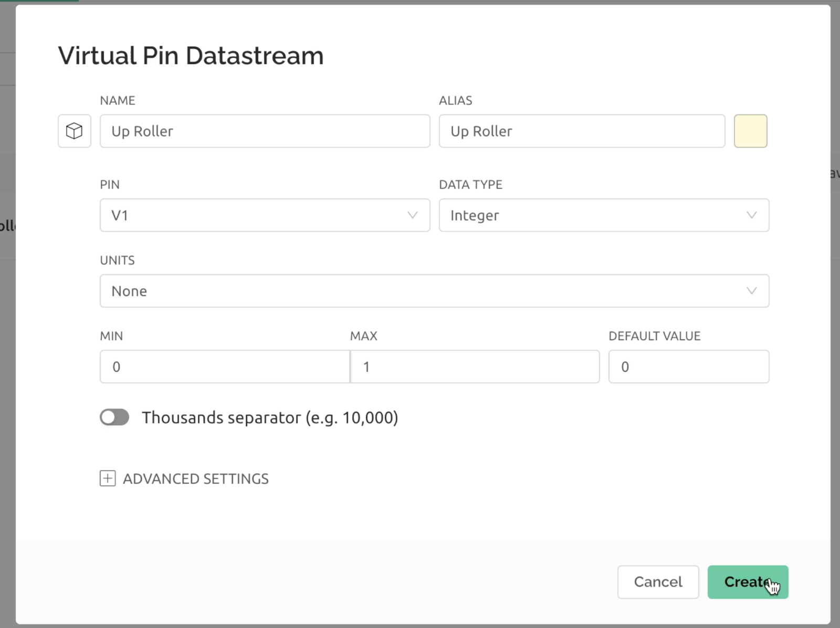This screenshot has height=628, width=840.
Task: Click the Advanced Settings label text
Action: (x=196, y=478)
